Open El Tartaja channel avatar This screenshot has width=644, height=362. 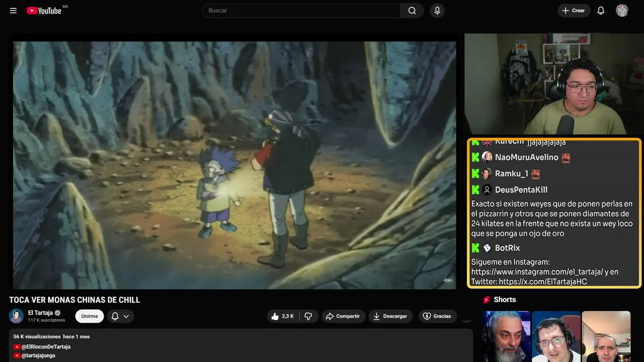(x=17, y=316)
